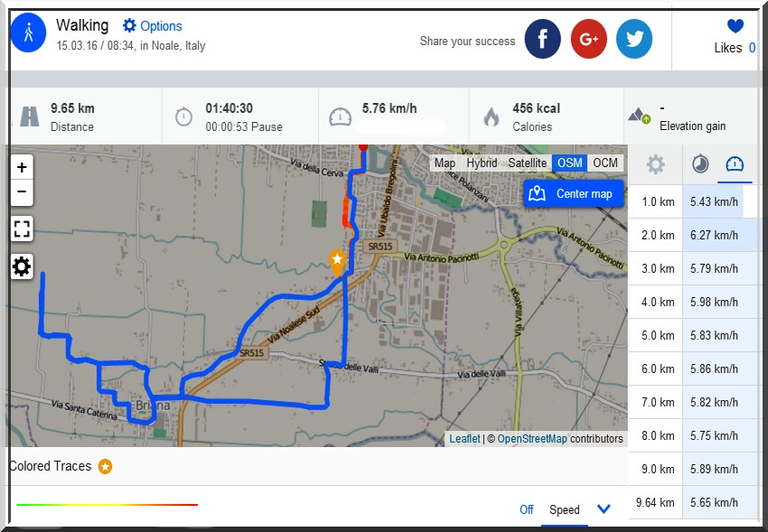
Task: Click the orange star marker on the map
Action: pos(337,262)
